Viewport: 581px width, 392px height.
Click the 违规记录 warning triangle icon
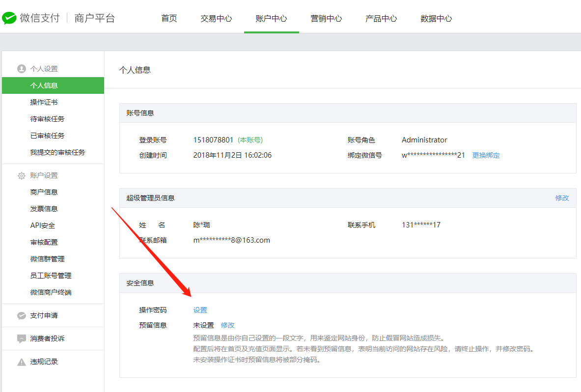(x=21, y=362)
